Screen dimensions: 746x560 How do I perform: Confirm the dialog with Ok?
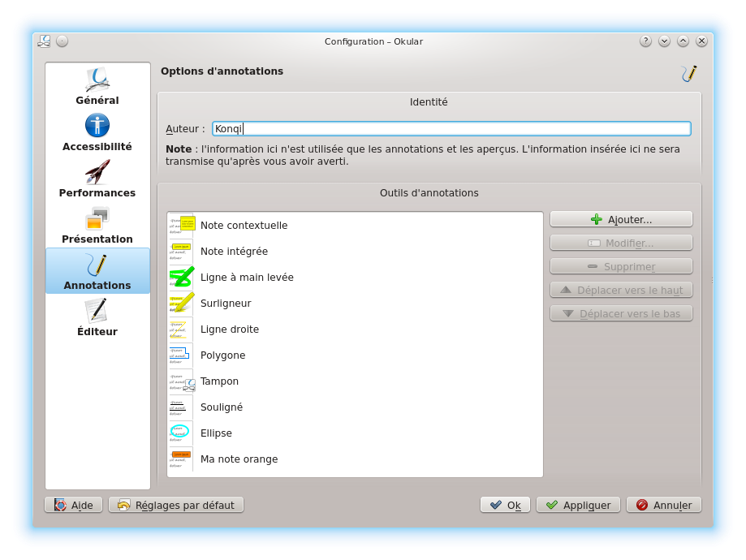[x=505, y=505]
